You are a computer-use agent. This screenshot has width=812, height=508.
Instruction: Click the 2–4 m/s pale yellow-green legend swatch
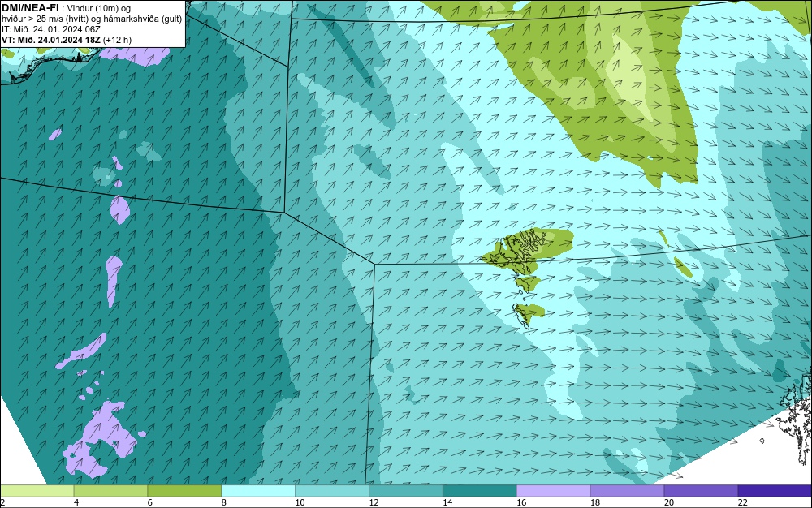(x=37, y=490)
